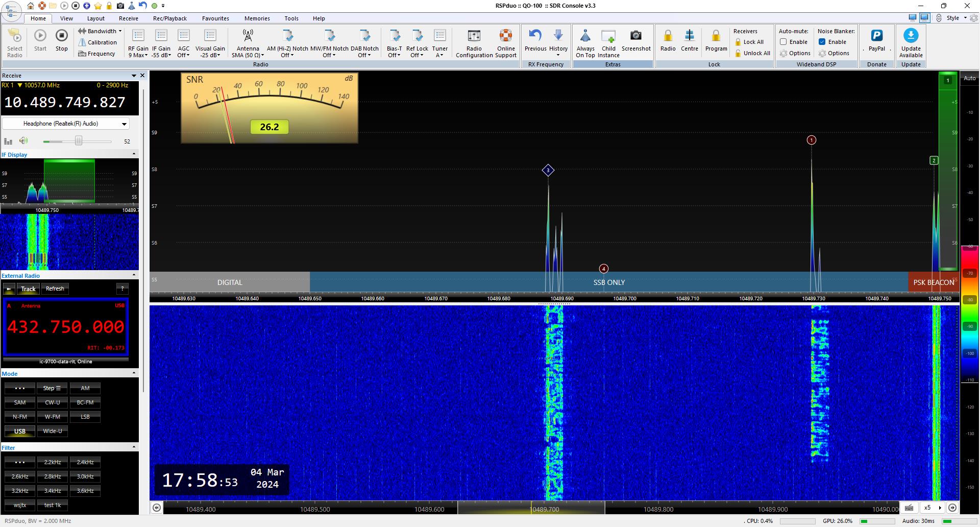Click the Screenshot camera icon
The image size is (980, 527).
pos(635,36)
